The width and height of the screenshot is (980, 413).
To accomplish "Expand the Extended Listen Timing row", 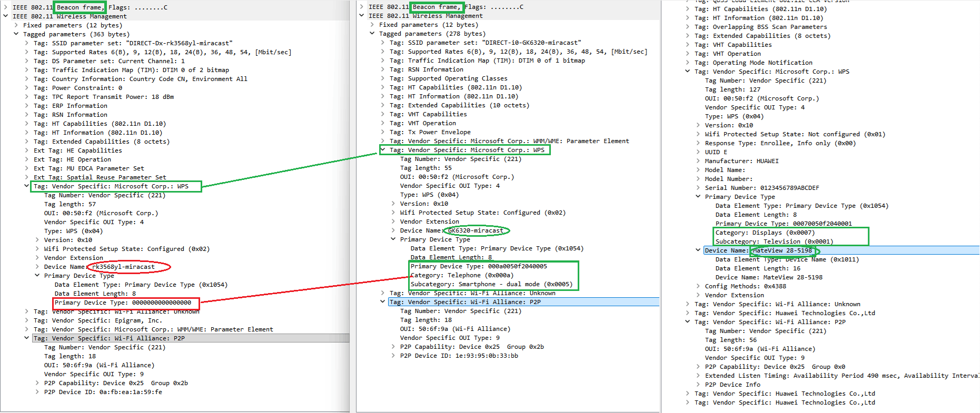I will click(698, 376).
